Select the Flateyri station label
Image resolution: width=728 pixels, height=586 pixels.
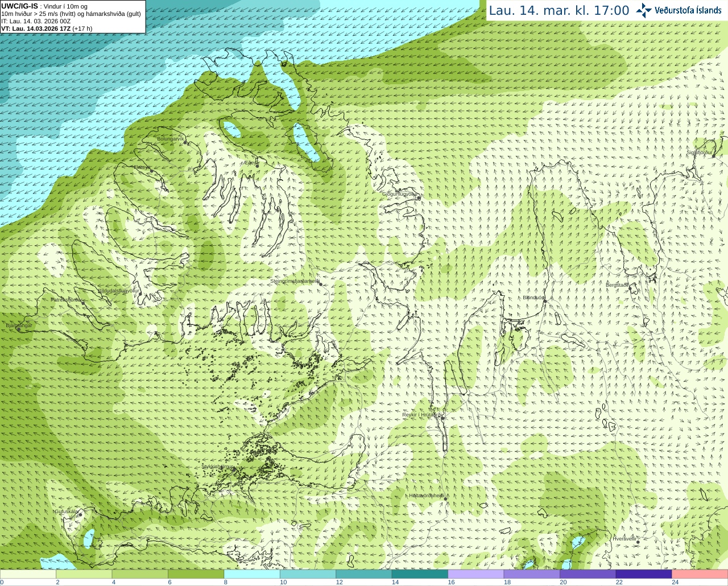(142, 167)
